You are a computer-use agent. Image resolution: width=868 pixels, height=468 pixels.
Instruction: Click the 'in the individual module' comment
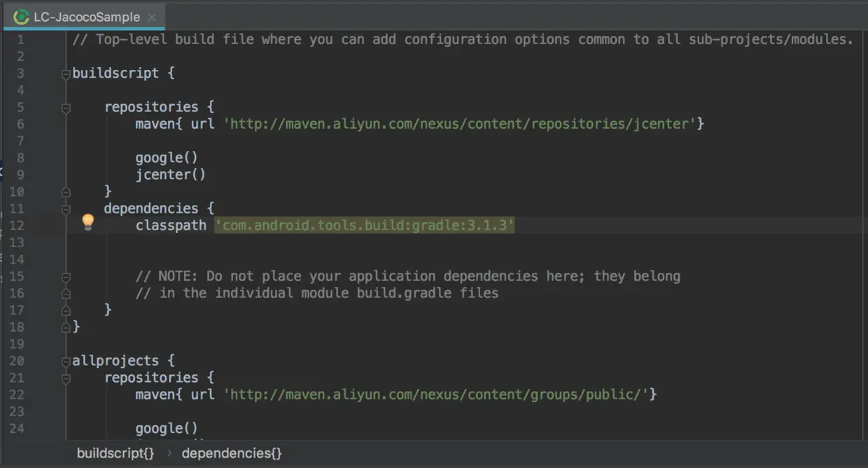[317, 292]
